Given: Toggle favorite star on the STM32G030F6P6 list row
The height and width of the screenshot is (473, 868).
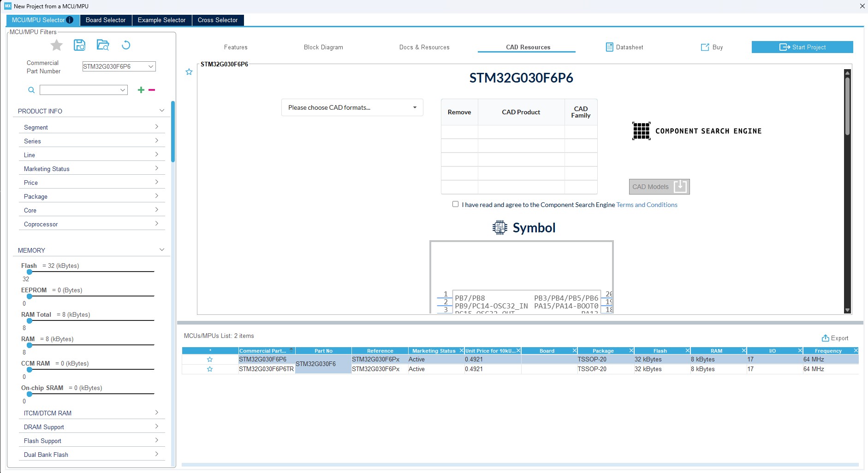Looking at the screenshot, I should [x=210, y=360].
